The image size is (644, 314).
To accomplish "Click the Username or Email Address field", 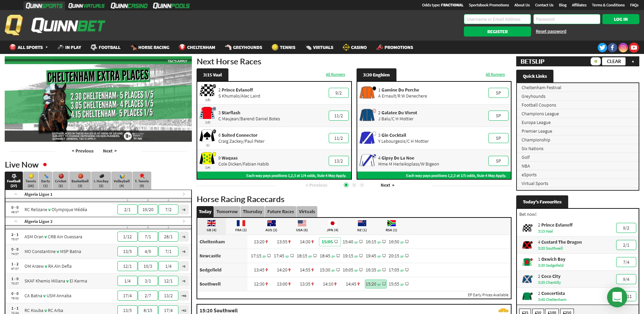I will pyautogui.click(x=497, y=19).
